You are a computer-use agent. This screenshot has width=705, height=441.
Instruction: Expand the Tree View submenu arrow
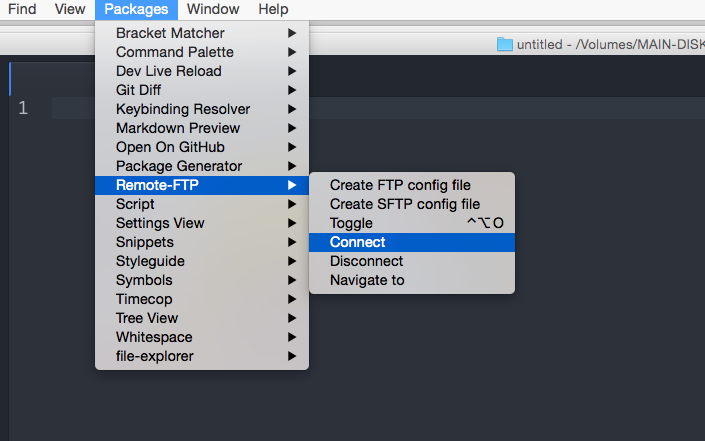point(292,318)
